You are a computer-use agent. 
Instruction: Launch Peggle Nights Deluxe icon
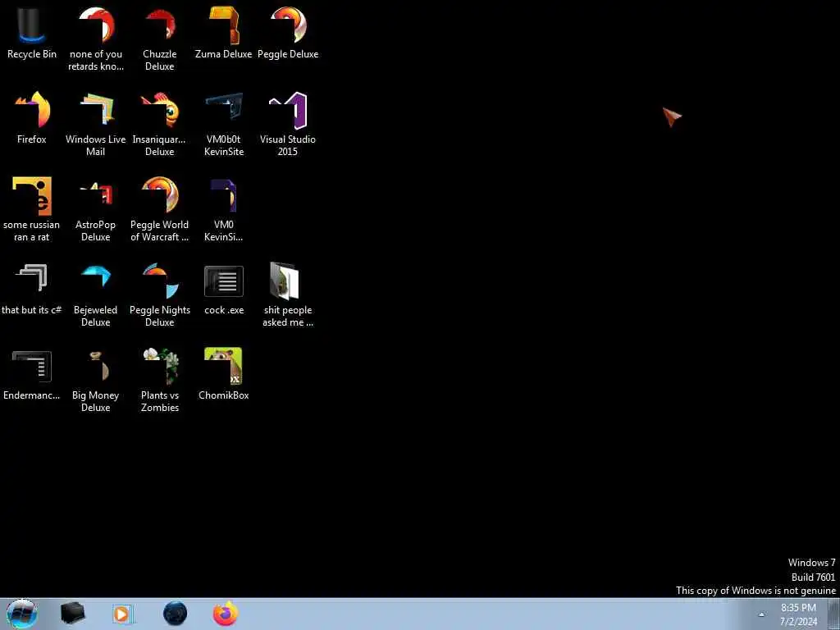point(160,294)
